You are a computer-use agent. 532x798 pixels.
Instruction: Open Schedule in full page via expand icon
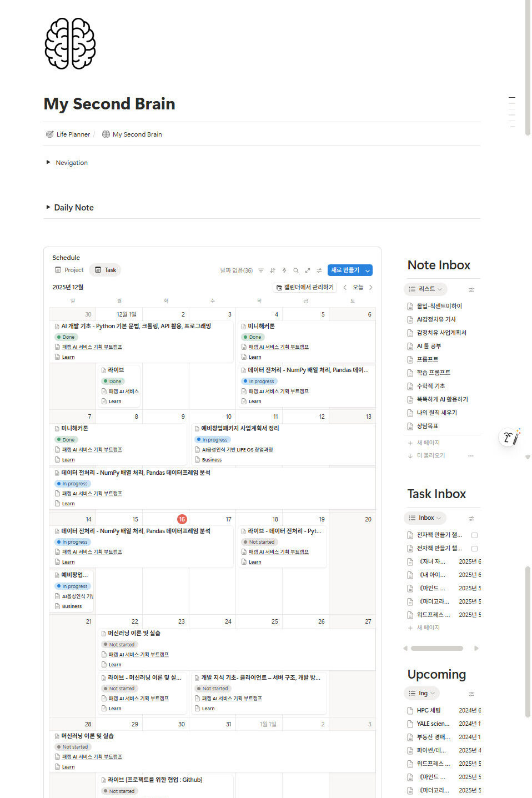pyautogui.click(x=308, y=270)
